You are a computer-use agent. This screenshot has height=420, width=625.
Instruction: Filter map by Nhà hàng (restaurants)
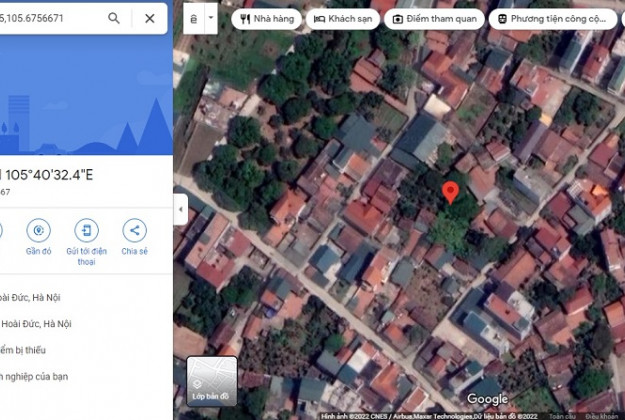tap(265, 18)
